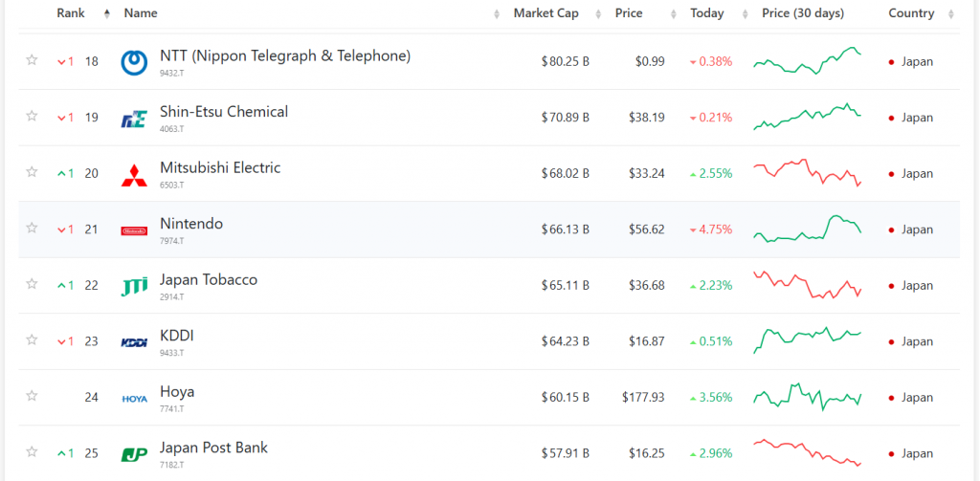
Task: Click the Mitsubishi Electric three-diamond logo
Action: click(x=134, y=174)
